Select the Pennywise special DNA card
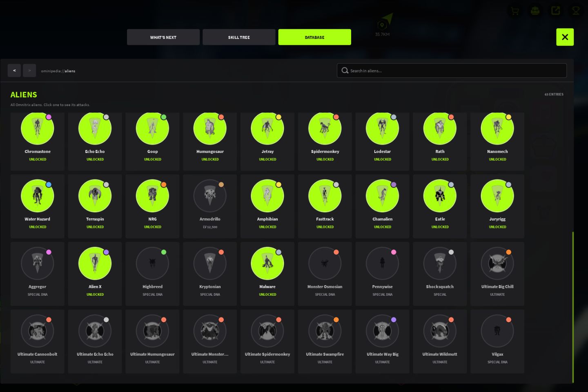Image resolution: width=588 pixels, height=392 pixels. click(382, 274)
